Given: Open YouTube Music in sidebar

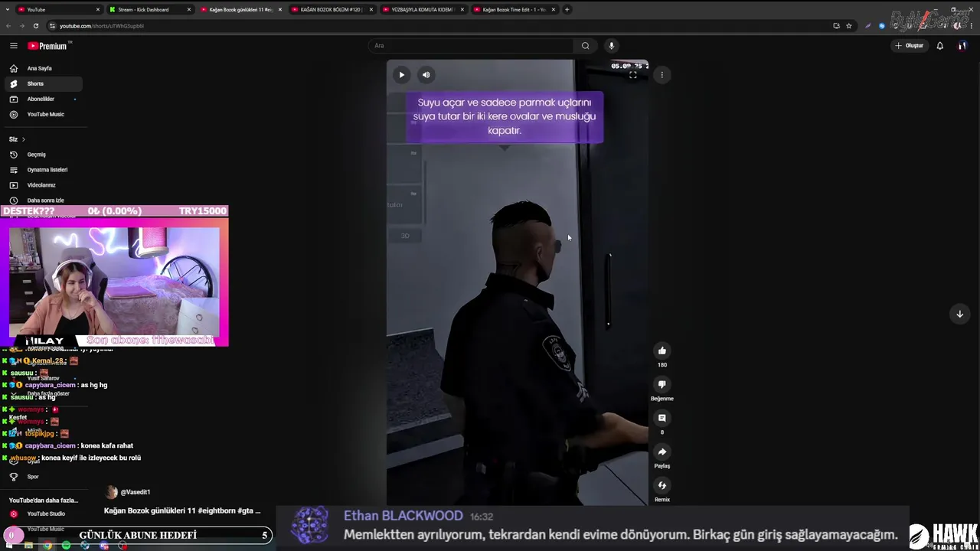Looking at the screenshot, I should (42, 114).
